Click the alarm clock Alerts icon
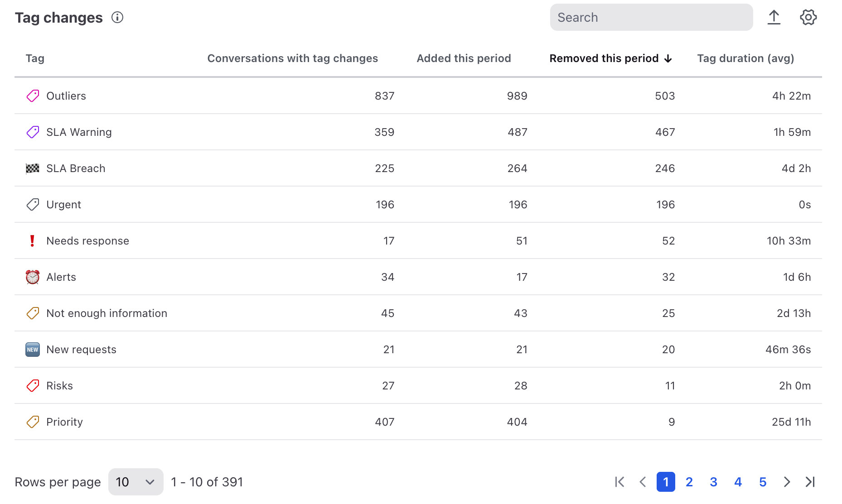 coord(33,277)
